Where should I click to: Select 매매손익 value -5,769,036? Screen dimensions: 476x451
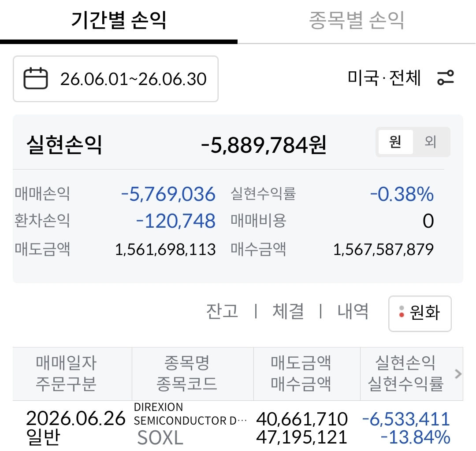pyautogui.click(x=168, y=194)
